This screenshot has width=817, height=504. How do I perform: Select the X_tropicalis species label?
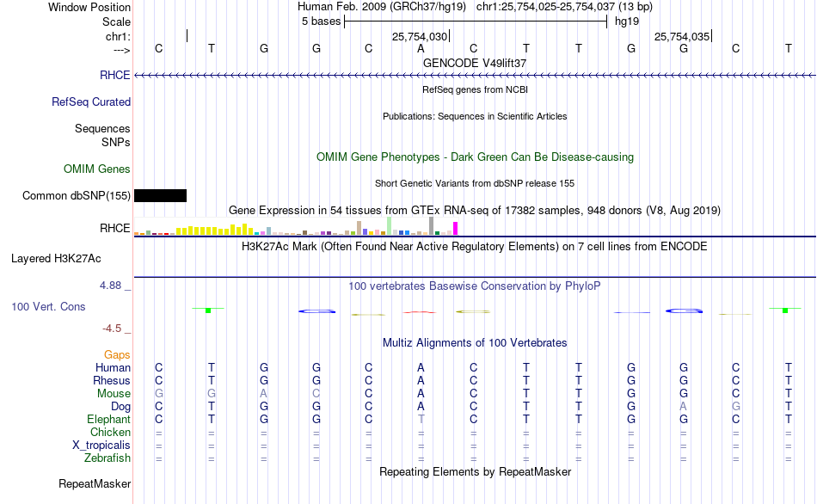(x=101, y=446)
